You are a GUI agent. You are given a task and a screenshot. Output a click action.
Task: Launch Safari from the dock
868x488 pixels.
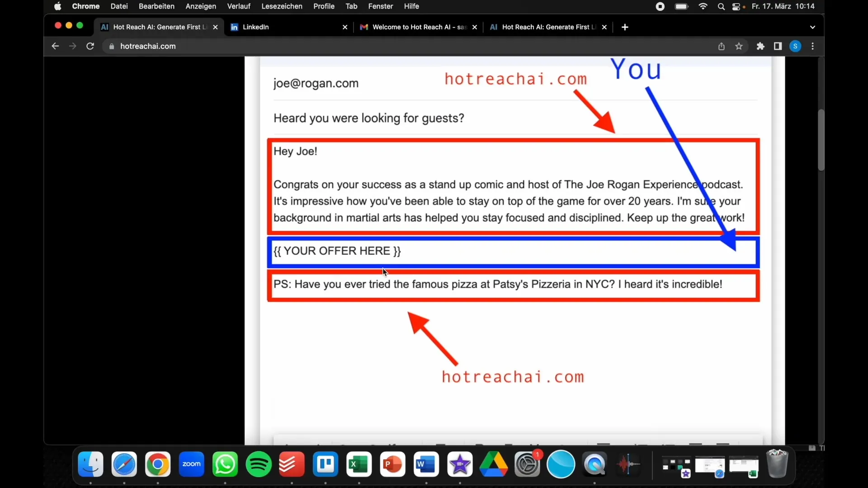[x=124, y=464]
